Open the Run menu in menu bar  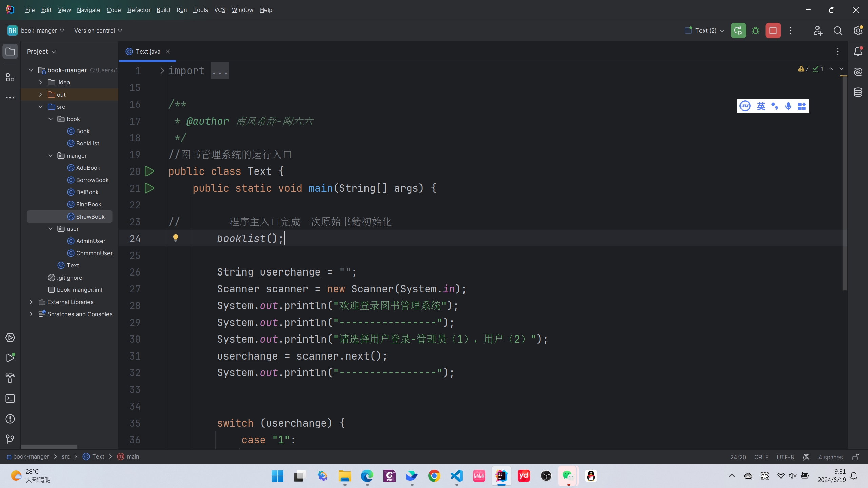(181, 10)
